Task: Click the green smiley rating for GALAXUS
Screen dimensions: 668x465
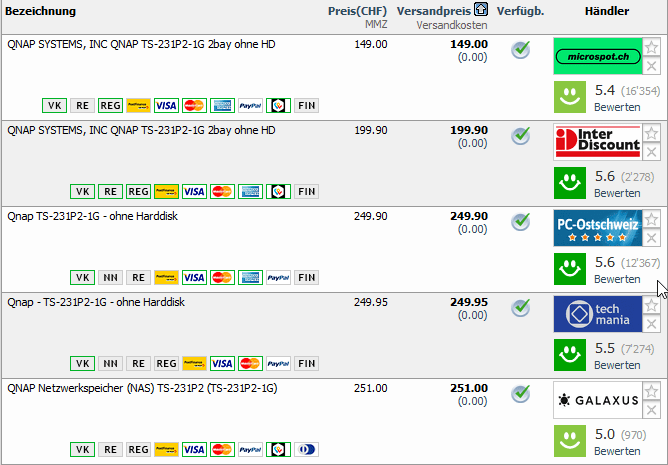Action: (x=571, y=441)
